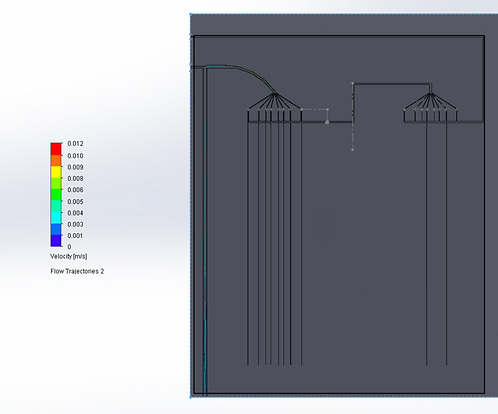Select the legend value 0.004
The width and height of the screenshot is (498, 414).
click(75, 213)
